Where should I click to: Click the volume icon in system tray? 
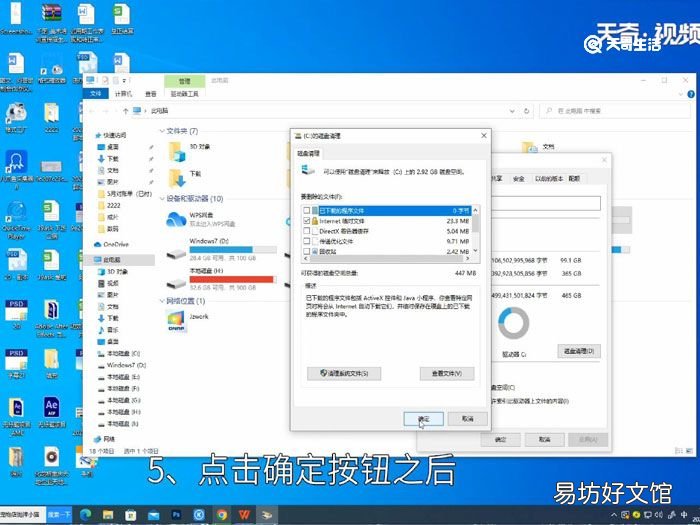[x=658, y=515]
